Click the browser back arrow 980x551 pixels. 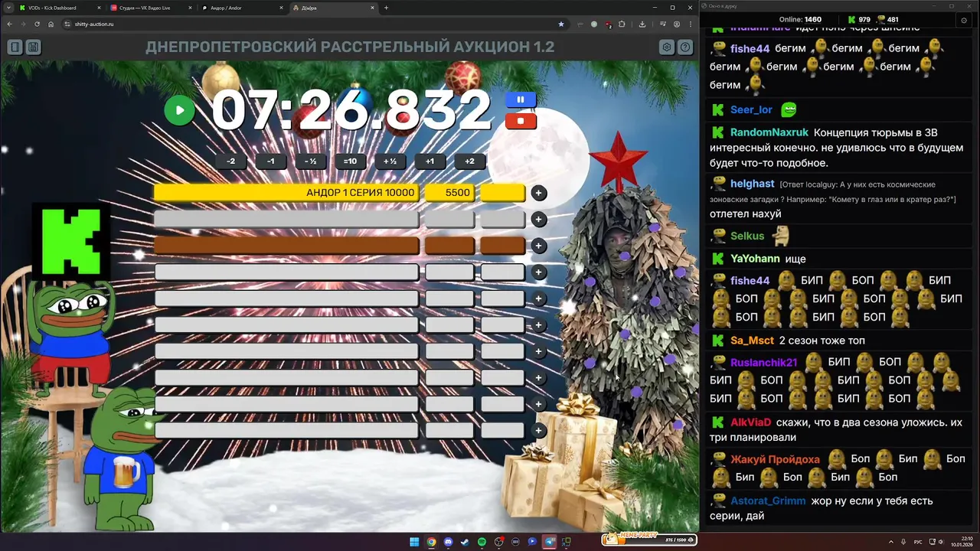pos(10,24)
